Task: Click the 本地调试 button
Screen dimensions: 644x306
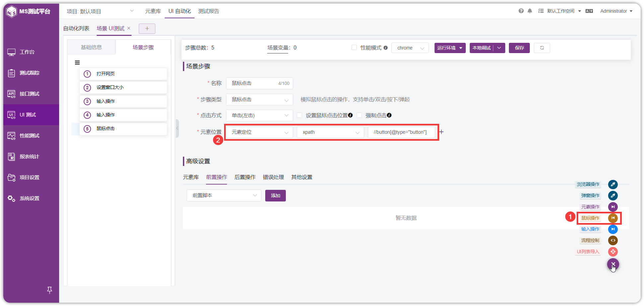Action: [x=482, y=48]
